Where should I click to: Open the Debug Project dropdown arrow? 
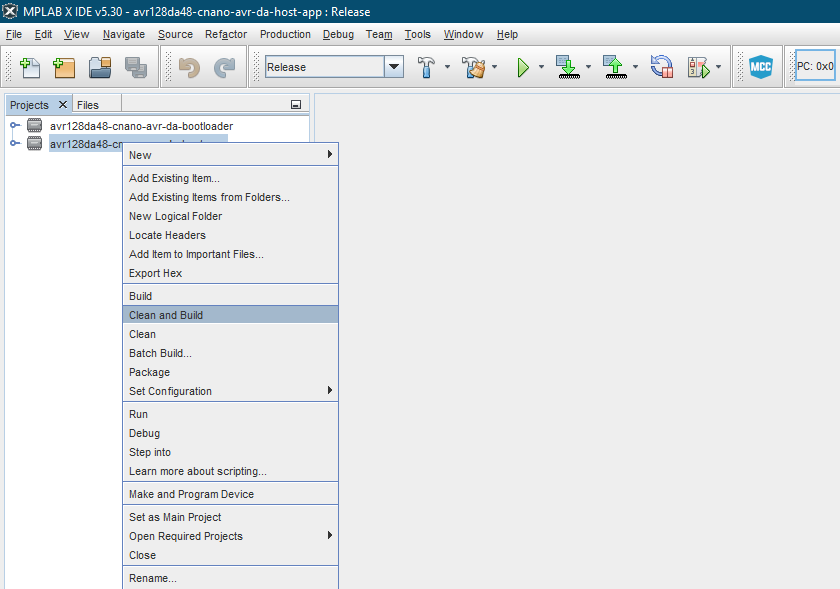click(x=718, y=67)
